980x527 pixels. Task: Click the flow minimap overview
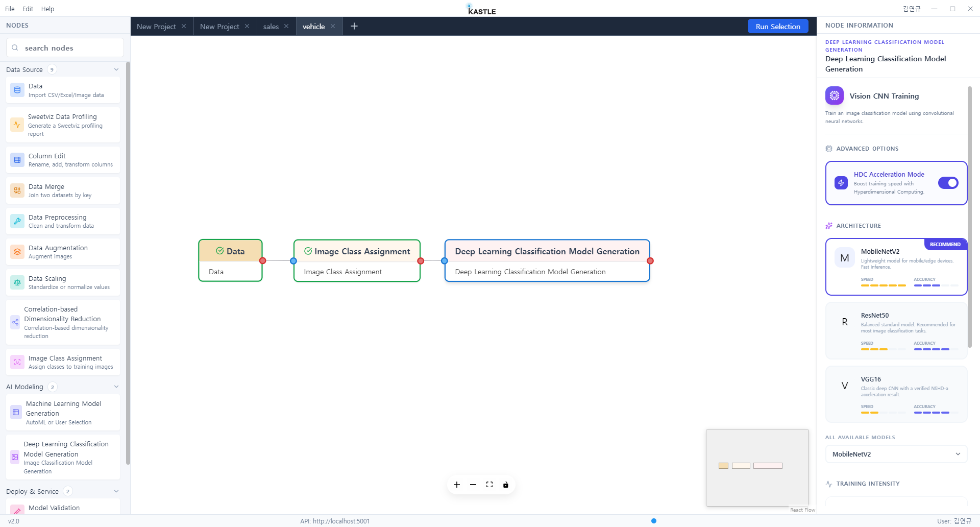pos(757,468)
